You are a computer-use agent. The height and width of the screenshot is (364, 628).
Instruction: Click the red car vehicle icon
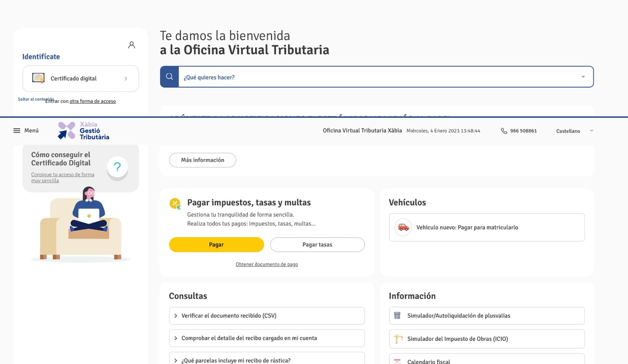403,227
